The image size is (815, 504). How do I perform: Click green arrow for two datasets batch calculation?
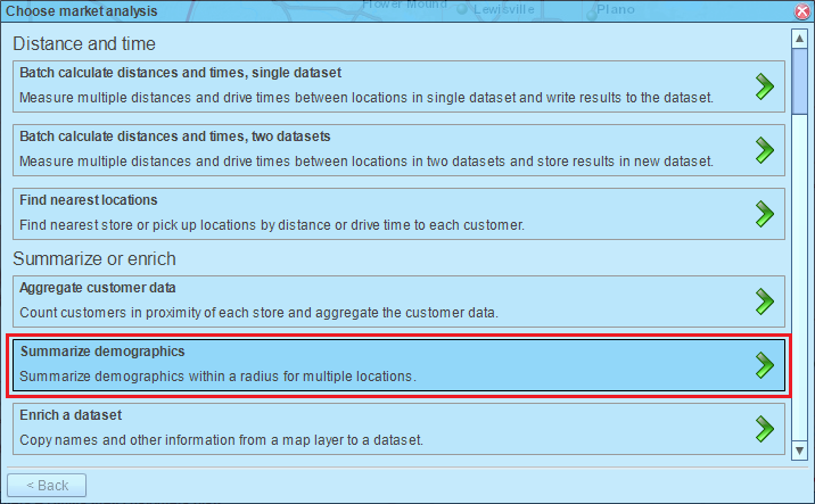(764, 150)
